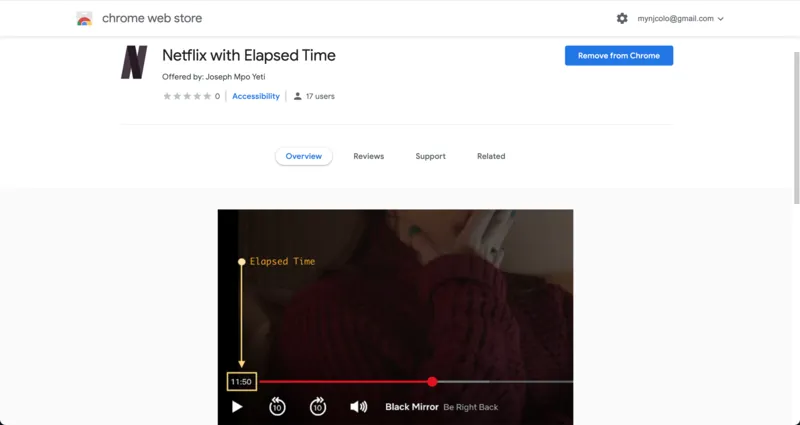The height and width of the screenshot is (425, 800).
Task: Click the five-star rating icons
Action: tap(187, 96)
